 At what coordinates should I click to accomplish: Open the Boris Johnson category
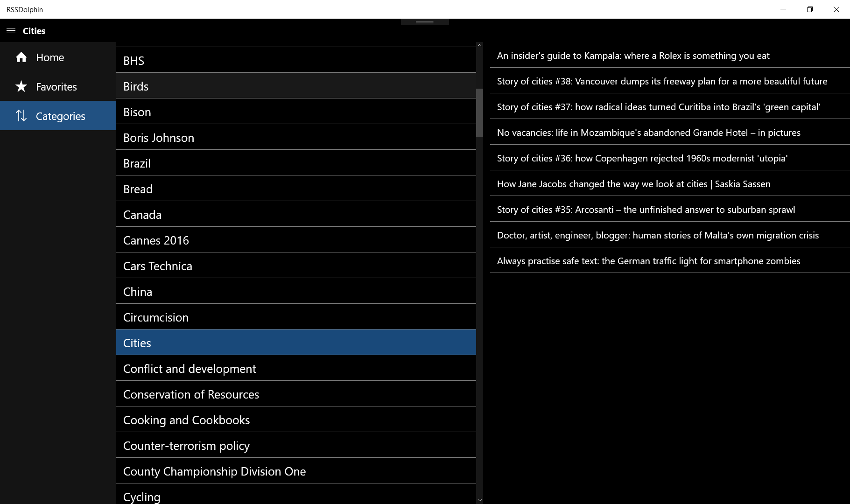(296, 137)
